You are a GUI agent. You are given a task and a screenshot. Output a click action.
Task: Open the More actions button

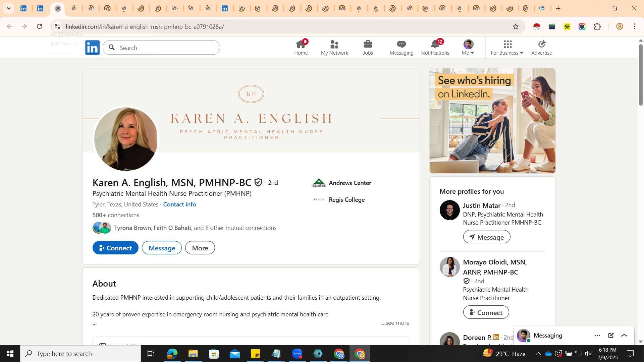(200, 248)
